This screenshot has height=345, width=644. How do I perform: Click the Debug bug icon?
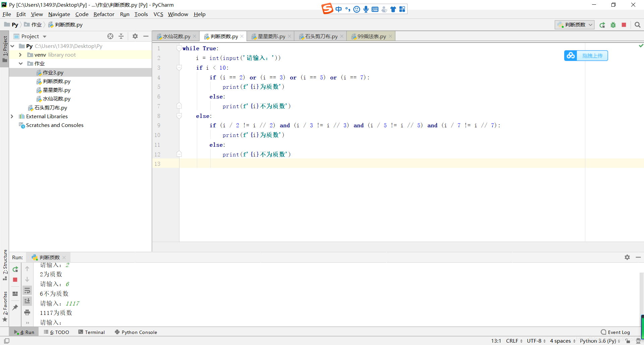(x=613, y=25)
